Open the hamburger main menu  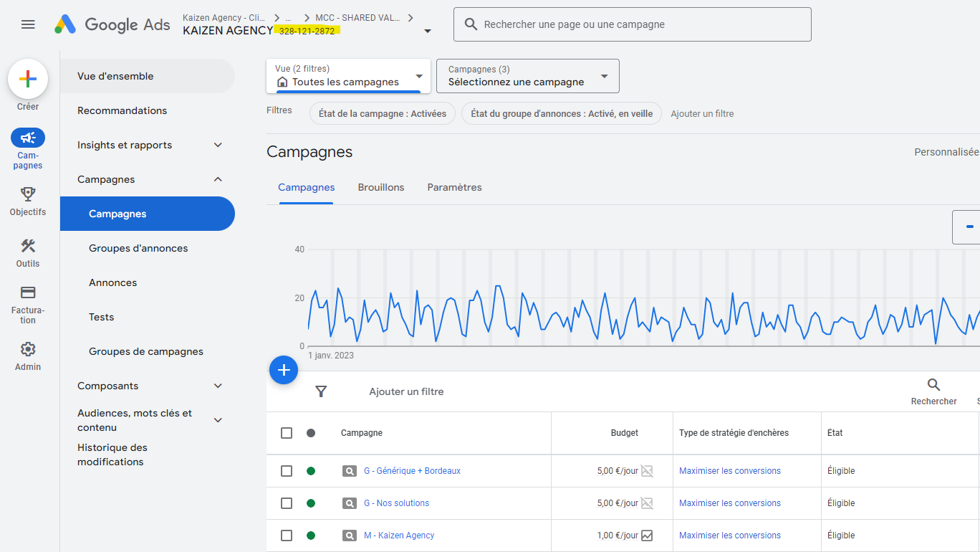28,24
